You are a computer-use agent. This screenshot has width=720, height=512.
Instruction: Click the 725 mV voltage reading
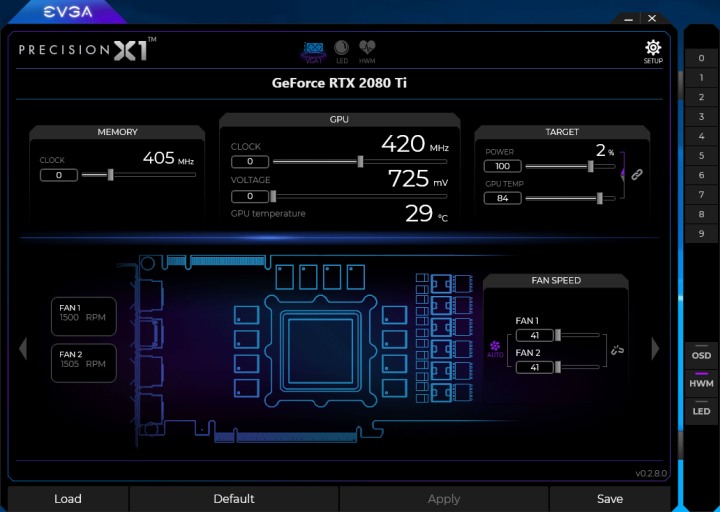418,179
